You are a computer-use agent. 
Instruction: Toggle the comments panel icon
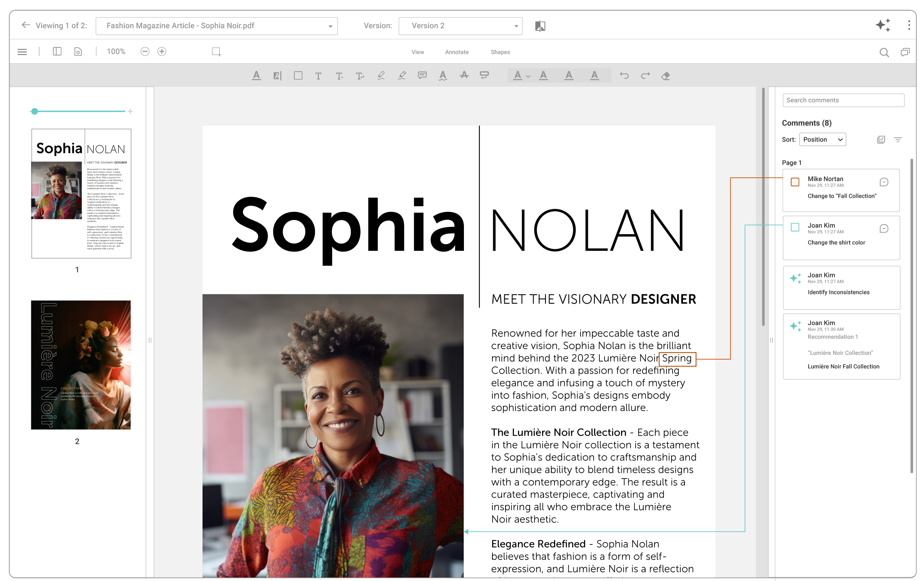(905, 52)
